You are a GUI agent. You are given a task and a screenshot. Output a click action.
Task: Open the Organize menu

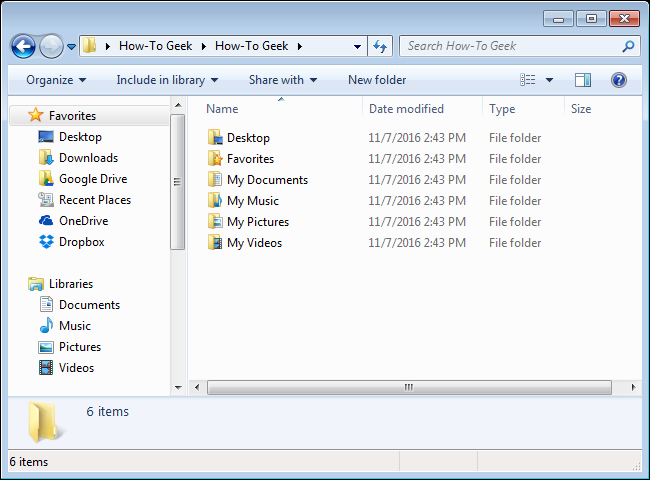[56, 80]
